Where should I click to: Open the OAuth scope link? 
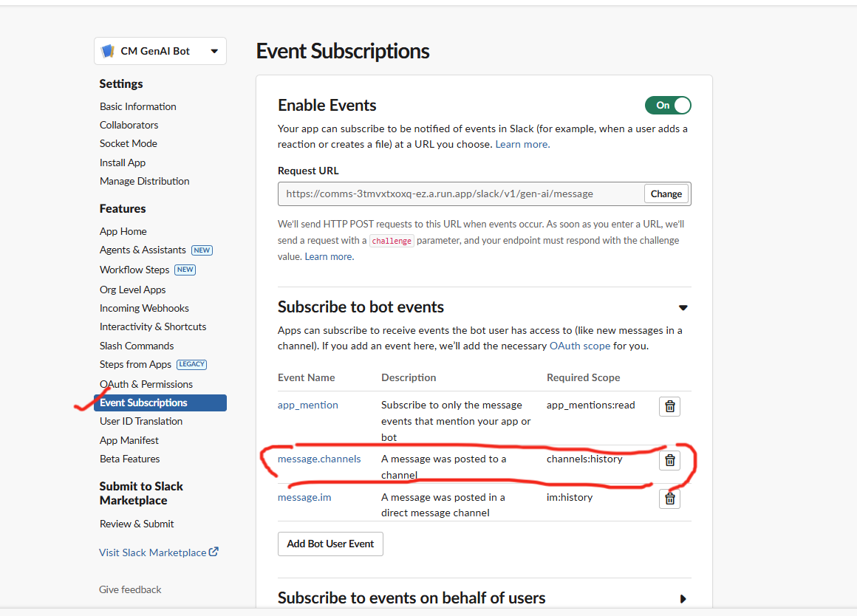click(x=580, y=346)
